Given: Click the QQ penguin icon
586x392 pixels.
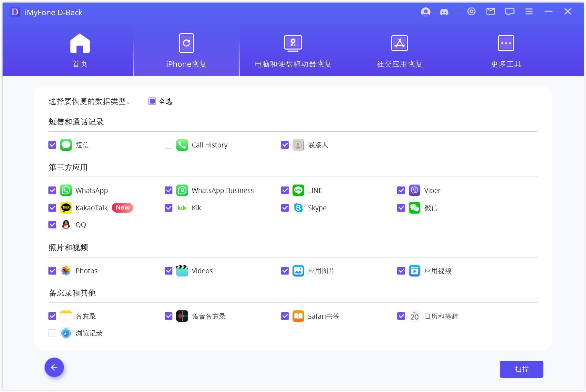Looking at the screenshot, I should coord(66,225).
